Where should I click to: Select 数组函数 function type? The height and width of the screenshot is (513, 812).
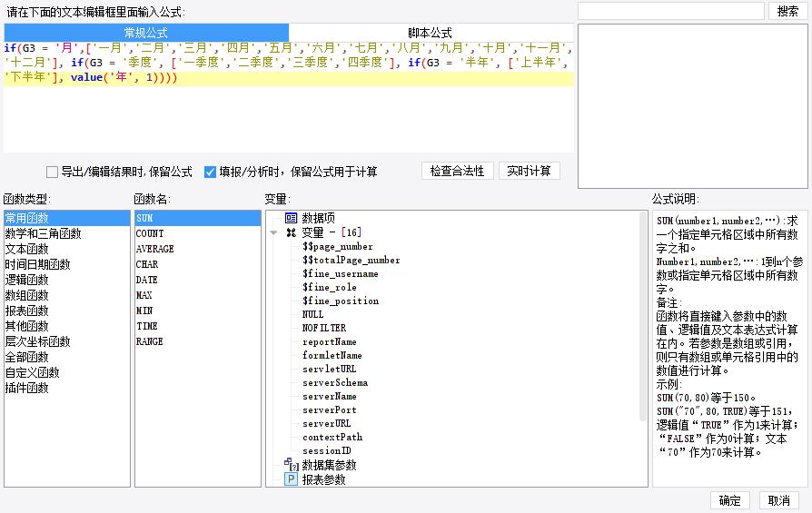tap(67, 295)
